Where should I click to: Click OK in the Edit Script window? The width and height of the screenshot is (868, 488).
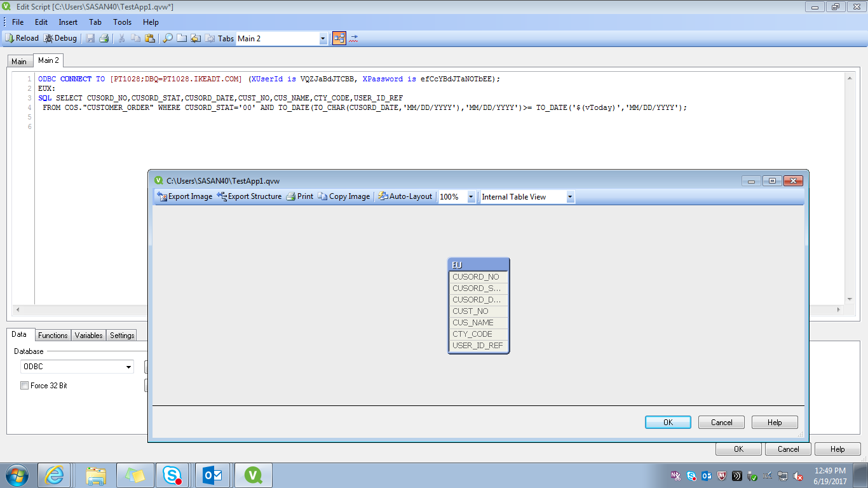pos(738,449)
